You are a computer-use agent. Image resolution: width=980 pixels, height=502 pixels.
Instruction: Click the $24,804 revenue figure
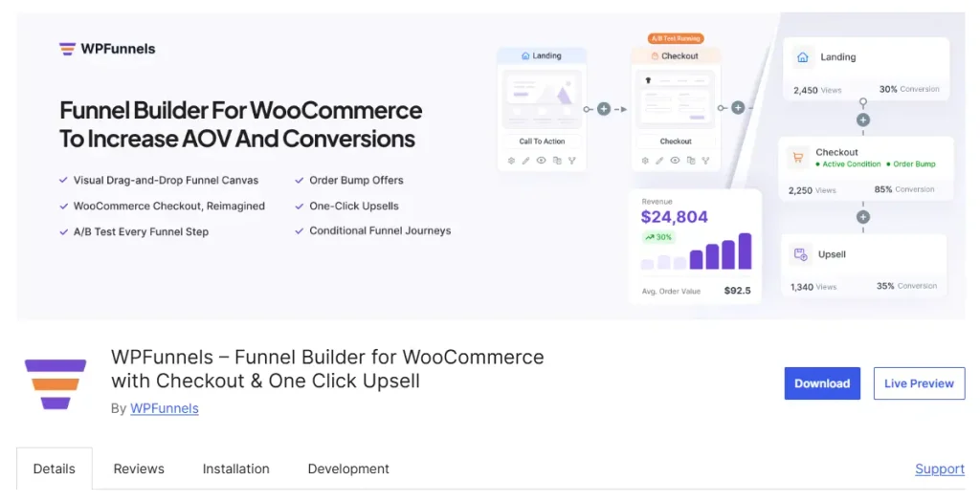click(x=675, y=217)
